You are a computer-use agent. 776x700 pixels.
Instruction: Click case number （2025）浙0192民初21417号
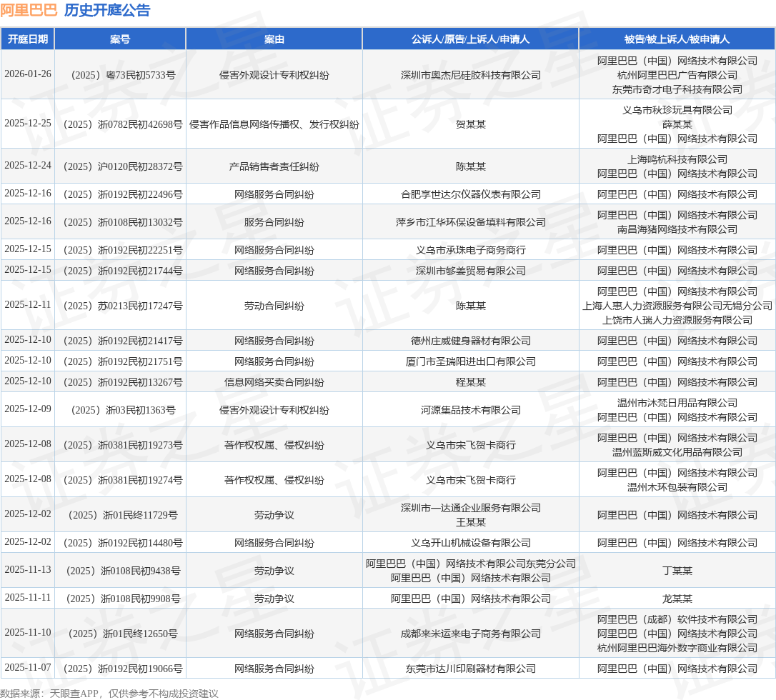coord(120,341)
